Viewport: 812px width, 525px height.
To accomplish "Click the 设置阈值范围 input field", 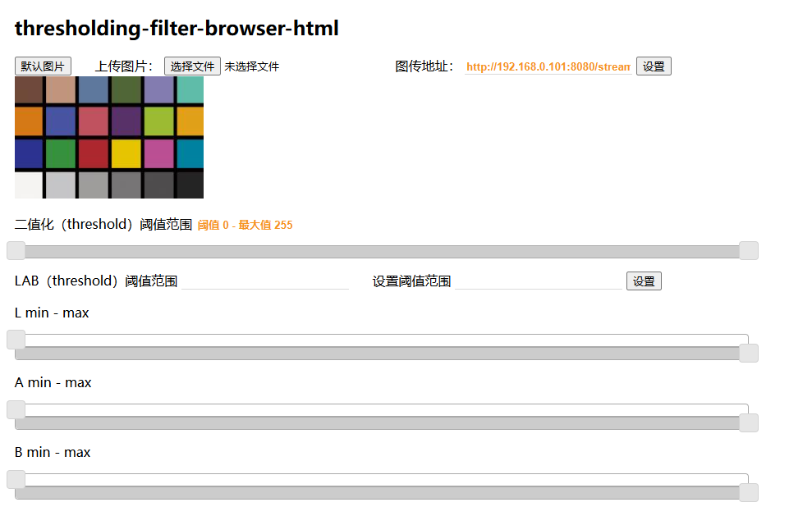I will [539, 281].
